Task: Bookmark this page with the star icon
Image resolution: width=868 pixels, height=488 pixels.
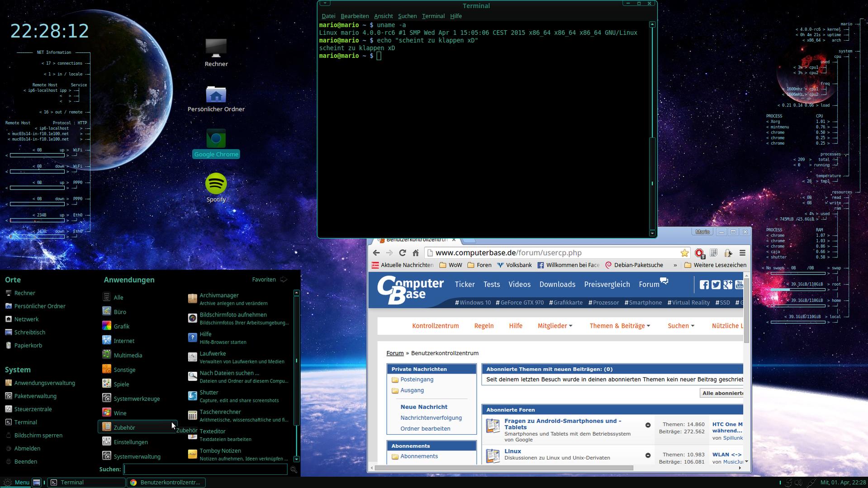Action: [684, 253]
